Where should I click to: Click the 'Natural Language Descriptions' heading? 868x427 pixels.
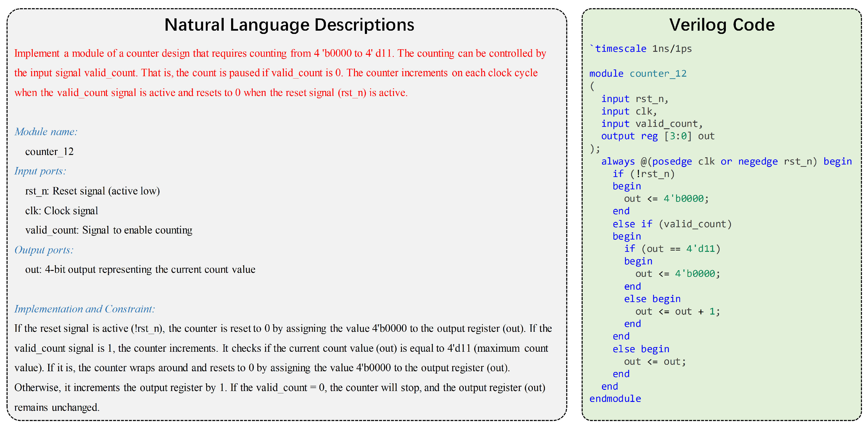pyautogui.click(x=289, y=25)
